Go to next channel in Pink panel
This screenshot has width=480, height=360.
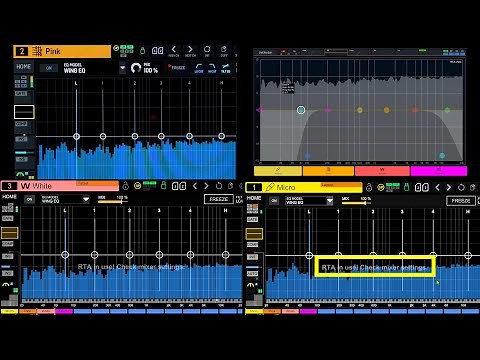coord(190,51)
